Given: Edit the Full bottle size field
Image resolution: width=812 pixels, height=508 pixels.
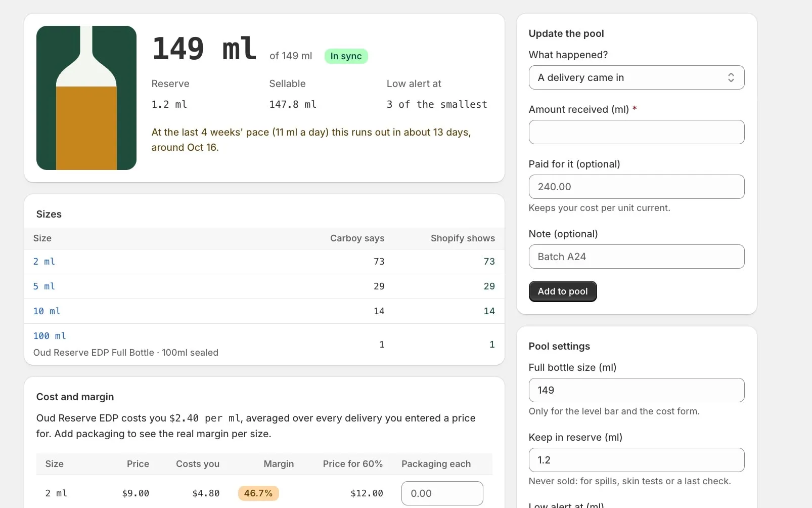Looking at the screenshot, I should point(637,390).
